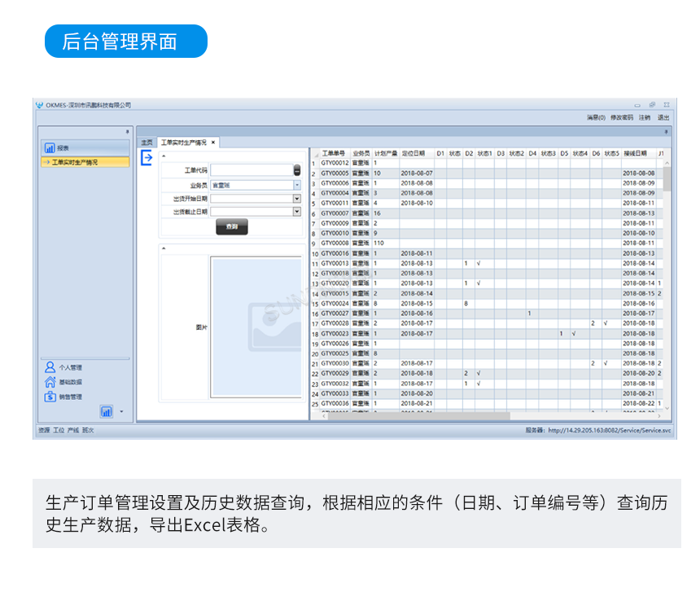Open 个人管理 via the person icon
This screenshot has height=614, width=700.
(50, 366)
